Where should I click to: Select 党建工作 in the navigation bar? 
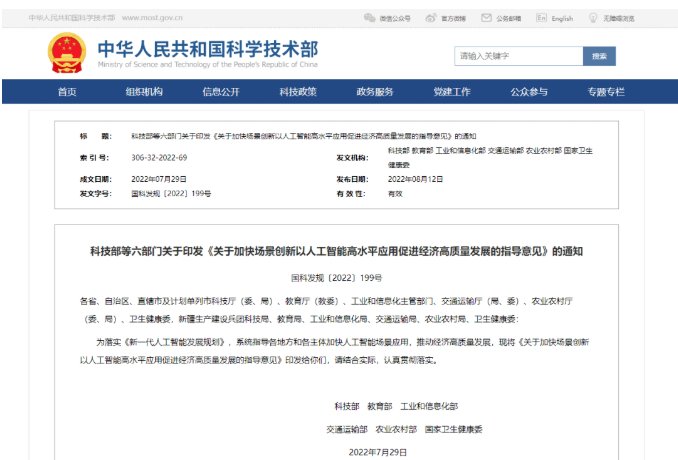(x=452, y=92)
